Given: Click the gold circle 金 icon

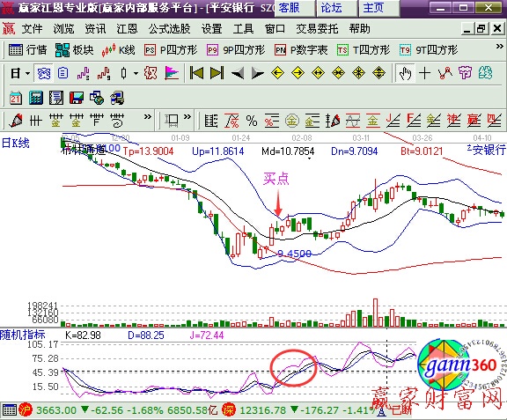Looking at the screenshot, I should [x=292, y=121].
